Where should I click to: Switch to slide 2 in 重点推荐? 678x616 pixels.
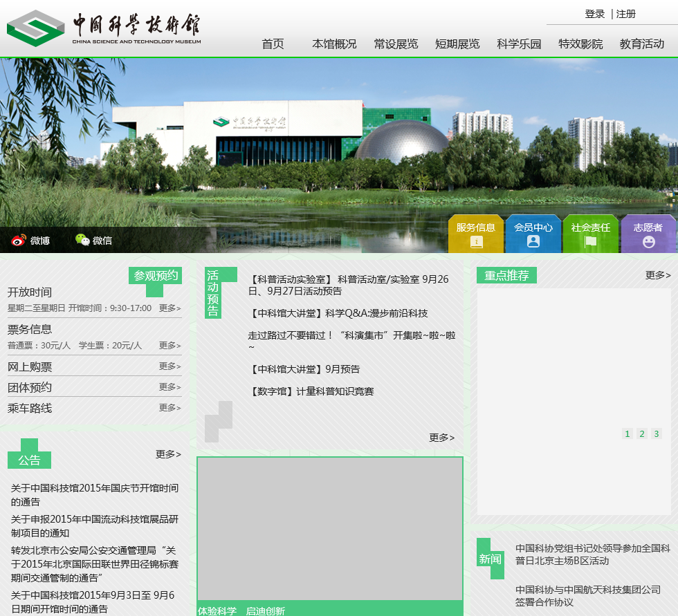coord(642,433)
